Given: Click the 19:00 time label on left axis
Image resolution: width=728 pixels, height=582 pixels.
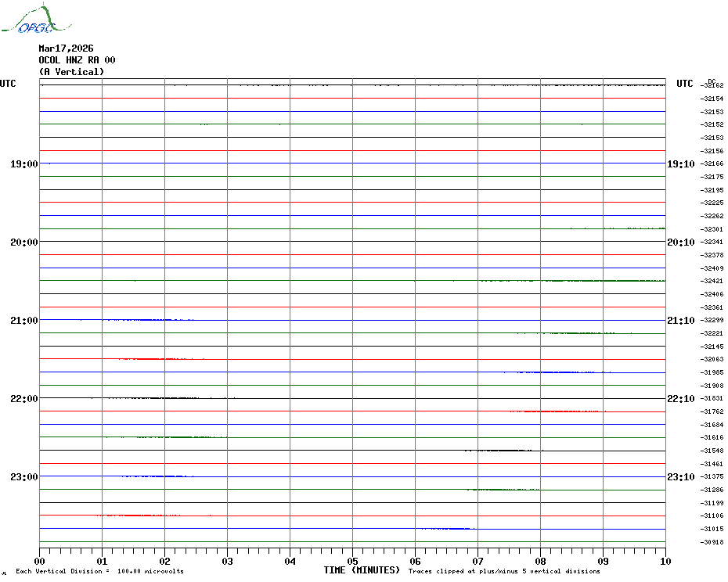Looking at the screenshot, I should click(23, 164).
